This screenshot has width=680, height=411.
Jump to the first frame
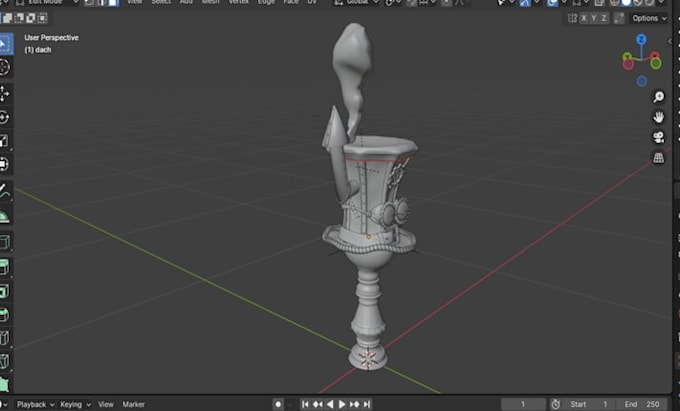pos(305,404)
